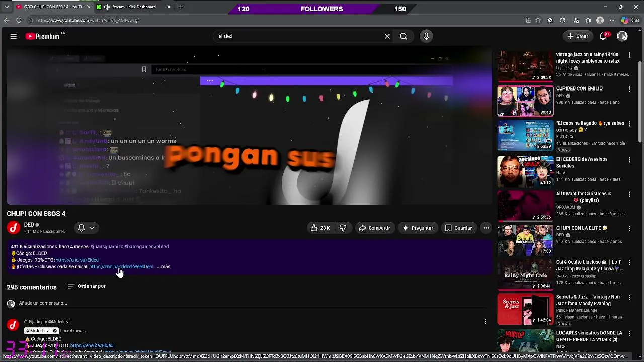This screenshot has height=362, width=644.
Task: Open more actions ellipsis under the video
Action: pos(486,228)
